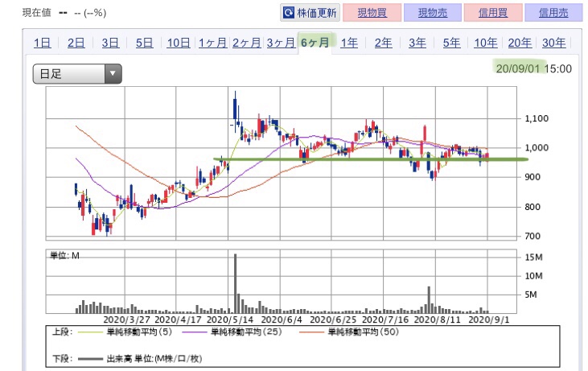Viewport: 588px width, 371px height.
Task: Switch chart to 2年 period
Action: pos(383,43)
